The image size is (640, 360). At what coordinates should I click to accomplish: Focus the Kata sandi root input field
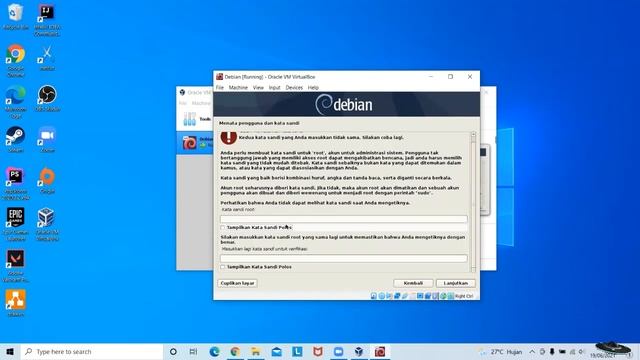tap(344, 219)
